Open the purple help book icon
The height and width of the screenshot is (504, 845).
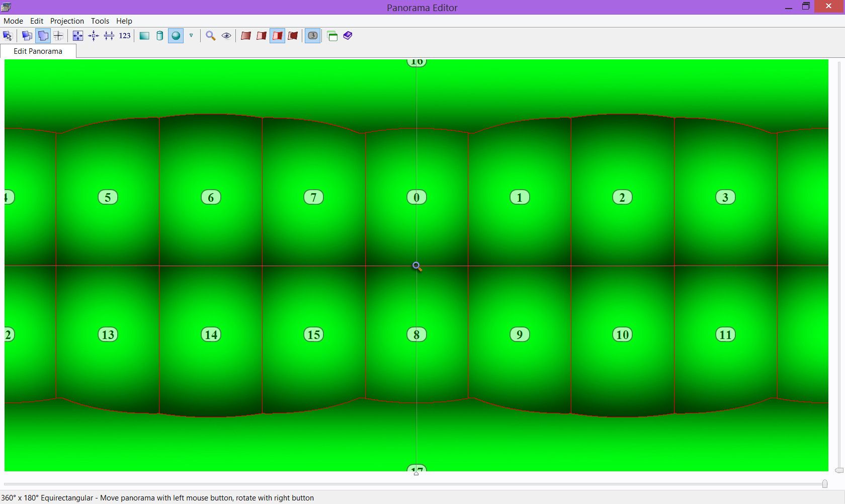pyautogui.click(x=348, y=36)
